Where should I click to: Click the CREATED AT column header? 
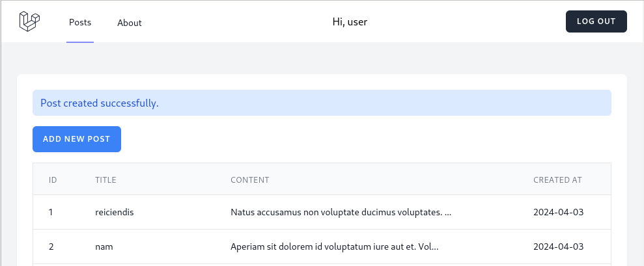557,180
